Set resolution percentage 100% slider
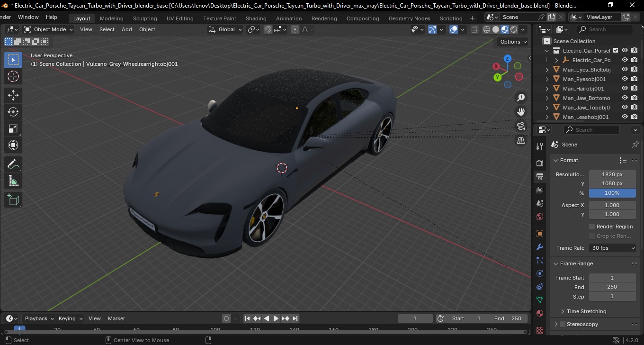 click(612, 193)
